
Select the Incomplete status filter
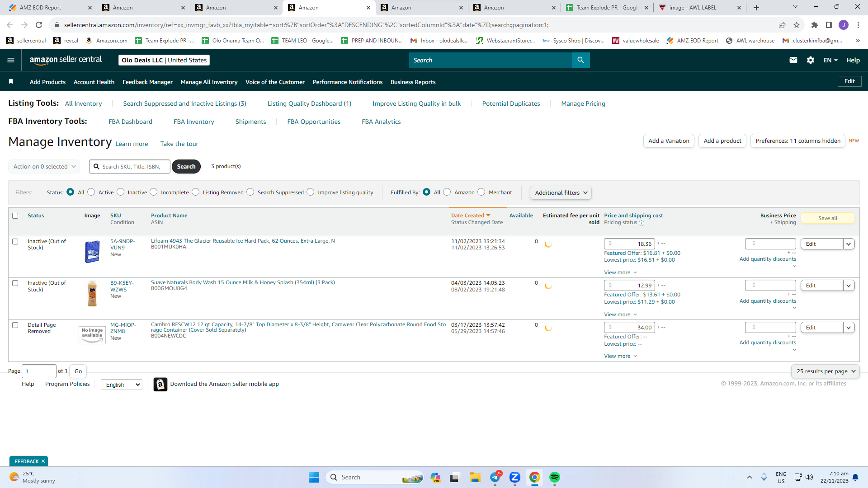[x=154, y=192]
